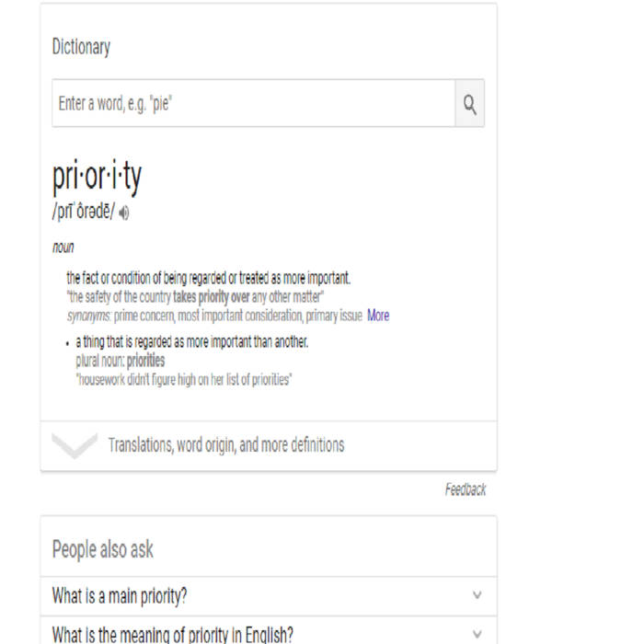Expand the 'What is a main priority?' question
Viewport: 644px width, 644px height.
click(120, 596)
